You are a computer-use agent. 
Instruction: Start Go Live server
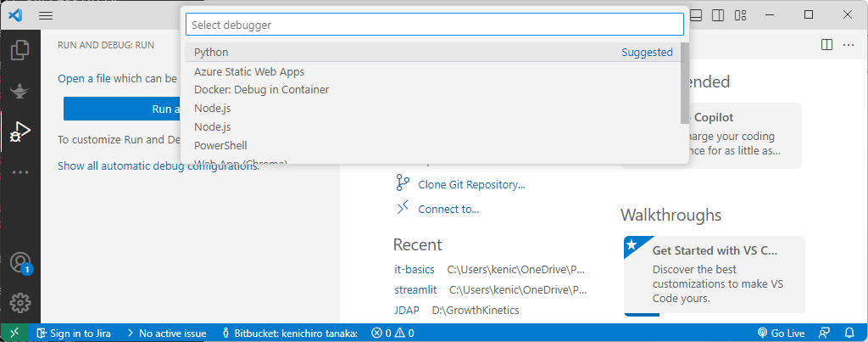781,334
